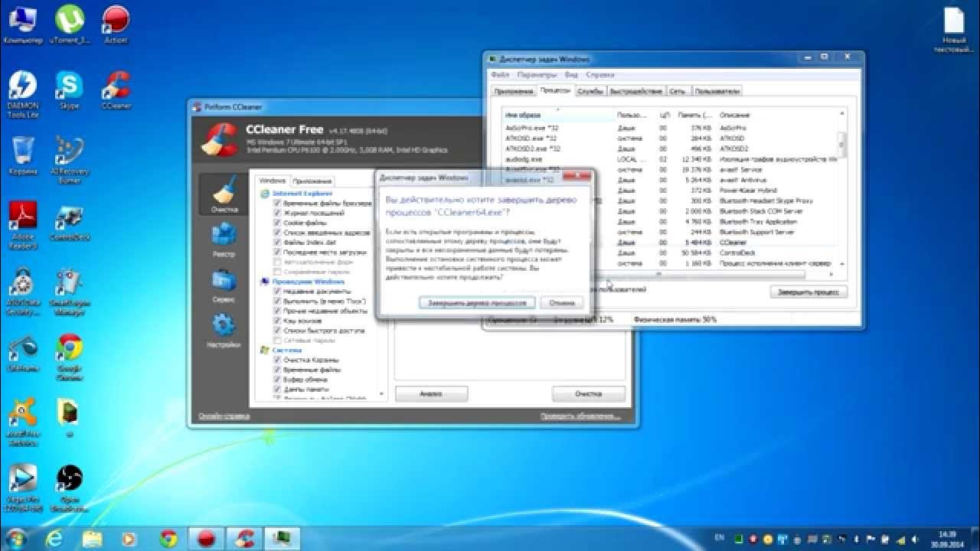
Task: Select the Bluetooth Tray Application process row
Action: [x=670, y=222]
